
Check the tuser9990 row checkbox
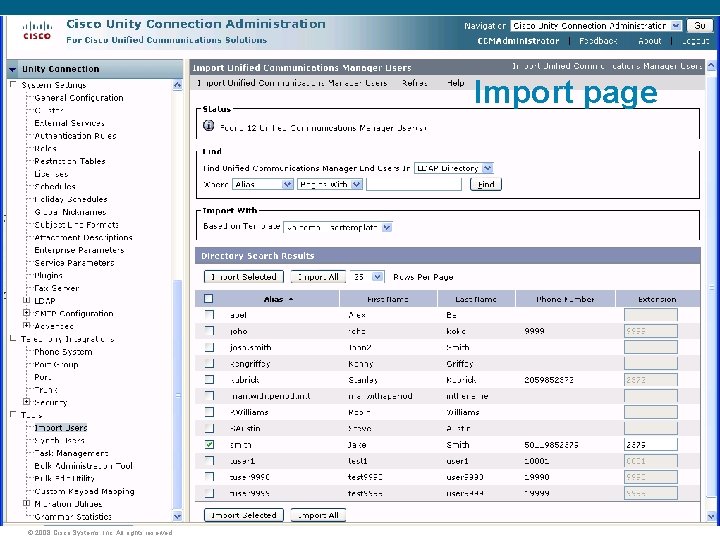[x=209, y=477]
